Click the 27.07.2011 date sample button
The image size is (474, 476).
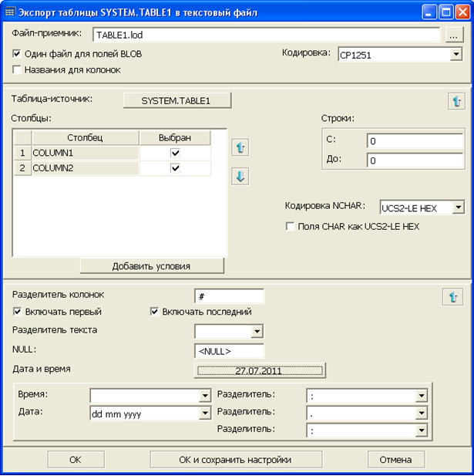pyautogui.click(x=259, y=371)
